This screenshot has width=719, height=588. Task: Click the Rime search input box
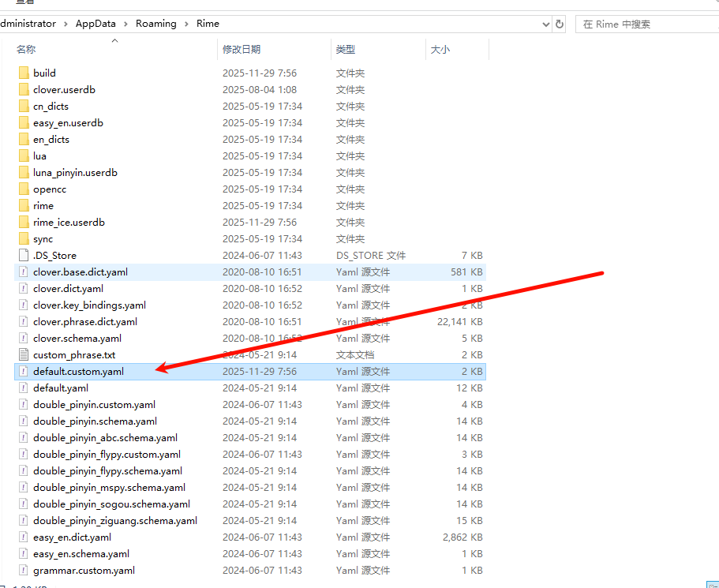coord(647,24)
